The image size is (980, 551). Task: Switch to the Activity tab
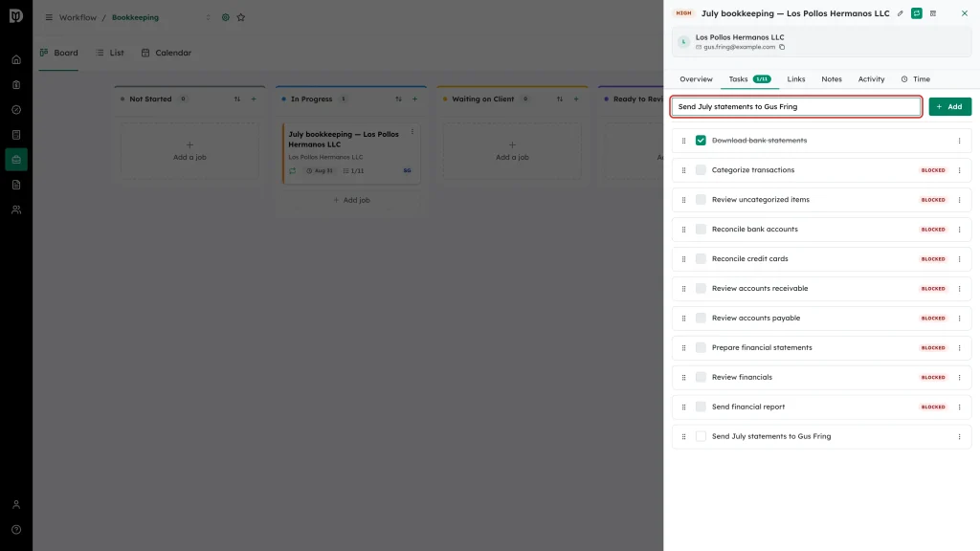pyautogui.click(x=871, y=79)
